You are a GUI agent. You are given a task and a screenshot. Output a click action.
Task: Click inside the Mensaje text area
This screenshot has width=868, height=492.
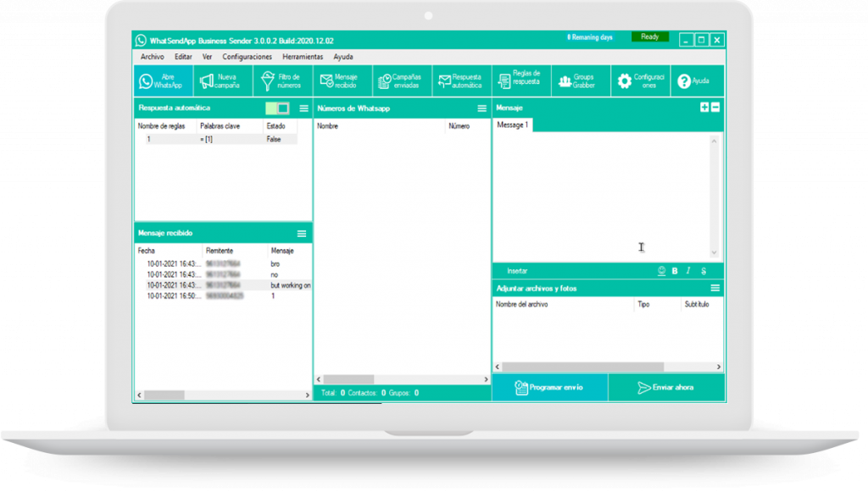(x=601, y=196)
